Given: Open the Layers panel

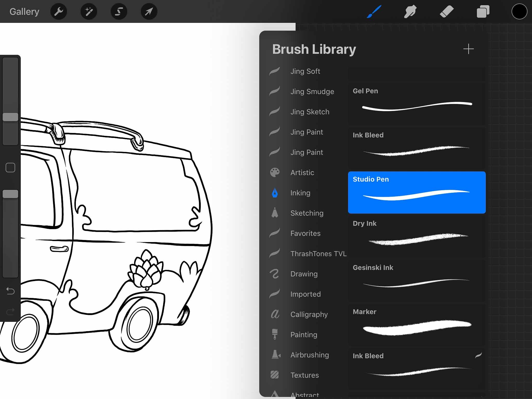Looking at the screenshot, I should click(x=483, y=11).
